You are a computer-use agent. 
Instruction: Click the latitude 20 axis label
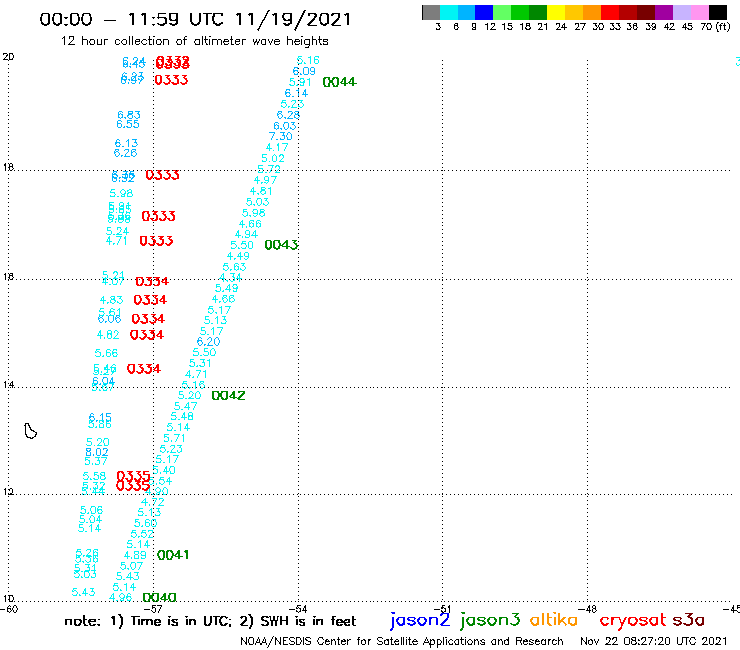pos(8,57)
